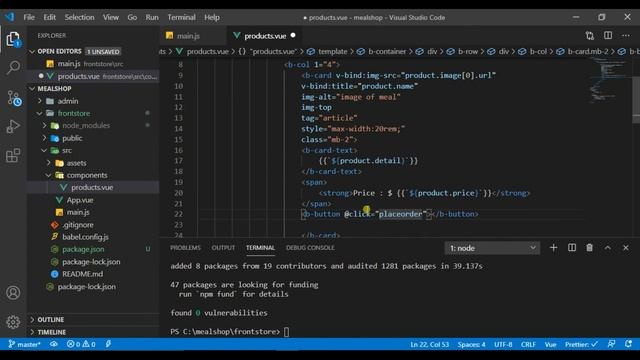This screenshot has height=360, width=640.
Task: Expand the Timeline section
Action: [x=93, y=332]
